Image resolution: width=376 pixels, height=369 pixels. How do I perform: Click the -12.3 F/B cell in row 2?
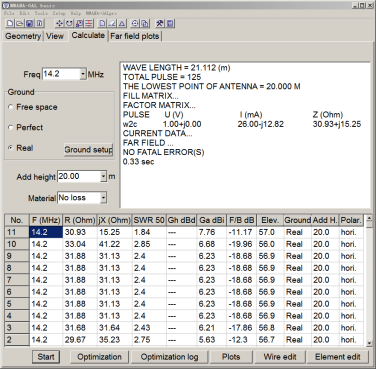click(242, 340)
